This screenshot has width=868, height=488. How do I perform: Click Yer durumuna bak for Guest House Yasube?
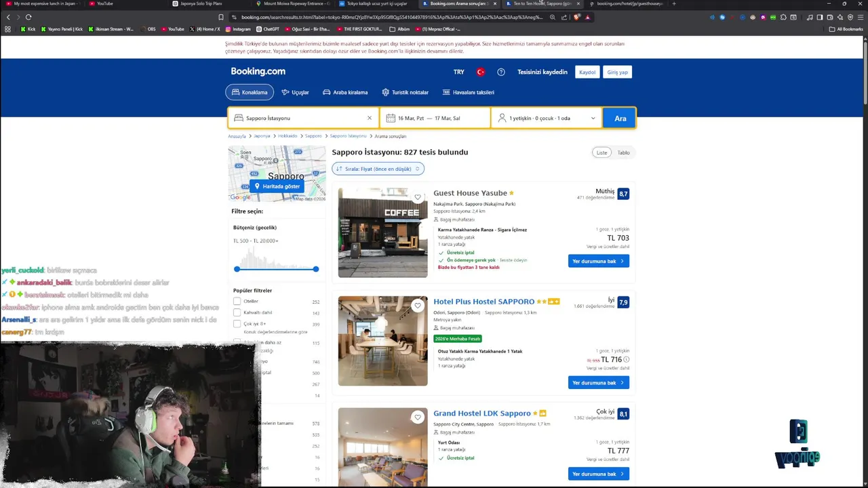coord(599,261)
